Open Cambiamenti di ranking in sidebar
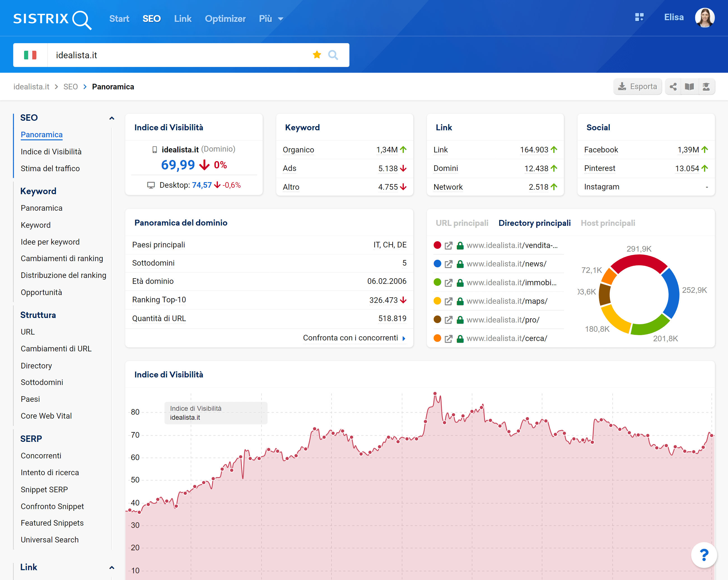 (62, 258)
